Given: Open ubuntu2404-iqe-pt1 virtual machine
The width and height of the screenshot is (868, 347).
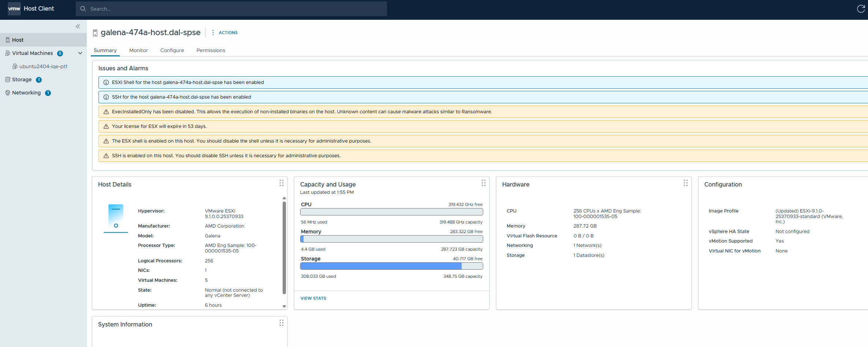Looking at the screenshot, I should [x=43, y=66].
